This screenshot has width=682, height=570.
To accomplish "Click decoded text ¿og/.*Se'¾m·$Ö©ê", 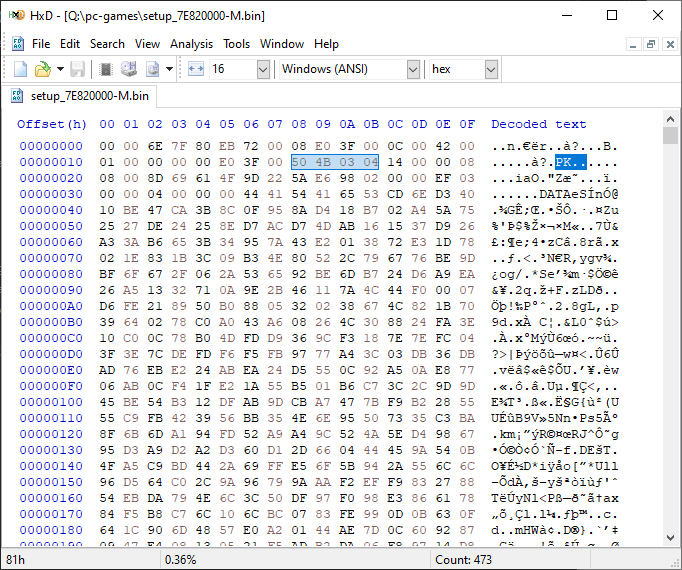I will (x=555, y=274).
